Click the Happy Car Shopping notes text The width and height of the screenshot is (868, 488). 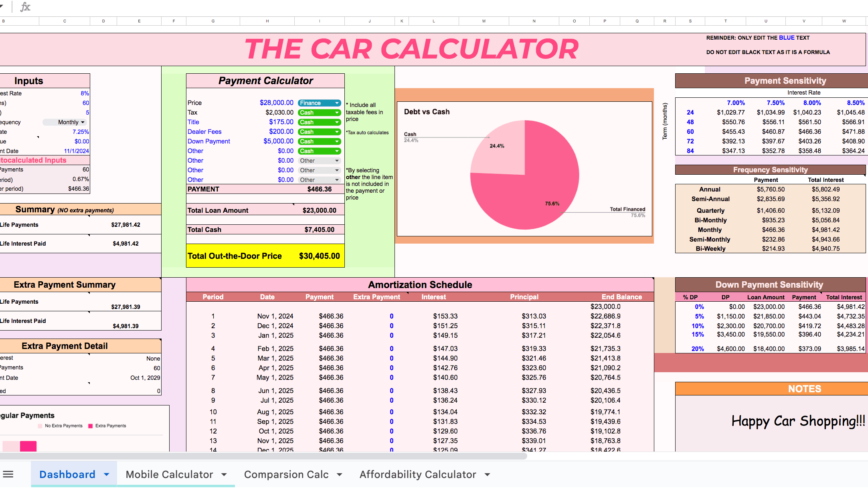798,421
